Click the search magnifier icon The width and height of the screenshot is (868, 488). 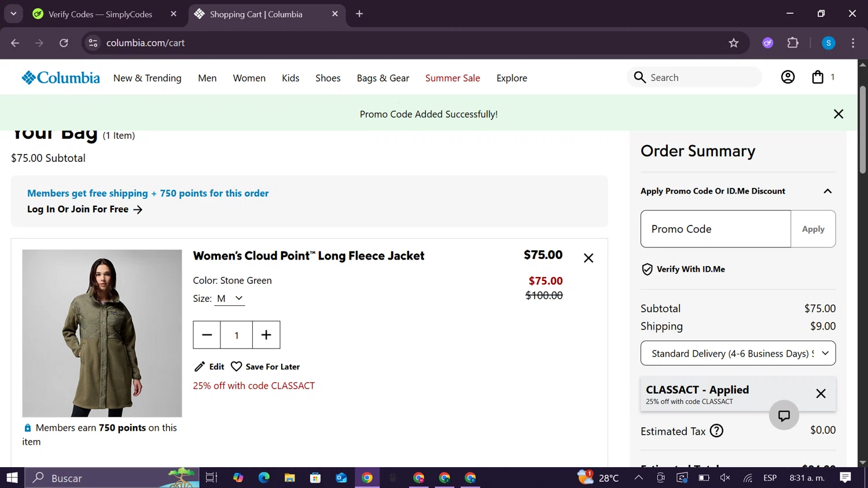[639, 77]
